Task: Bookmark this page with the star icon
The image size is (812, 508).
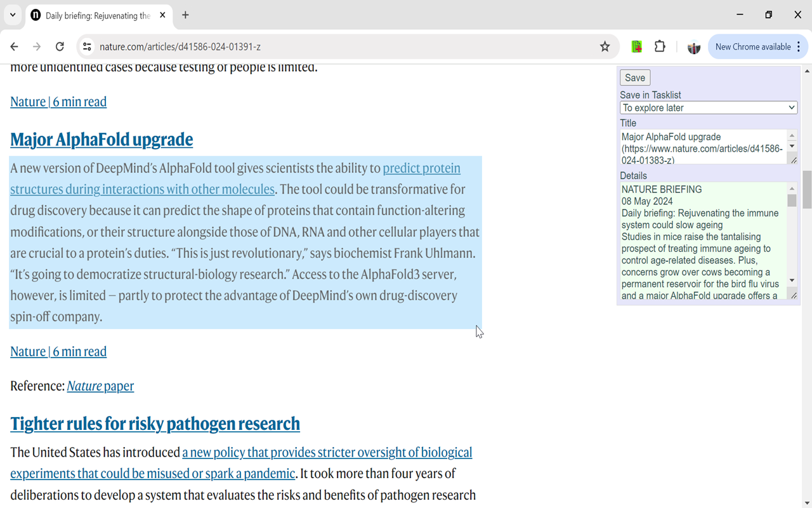Action: click(605, 46)
